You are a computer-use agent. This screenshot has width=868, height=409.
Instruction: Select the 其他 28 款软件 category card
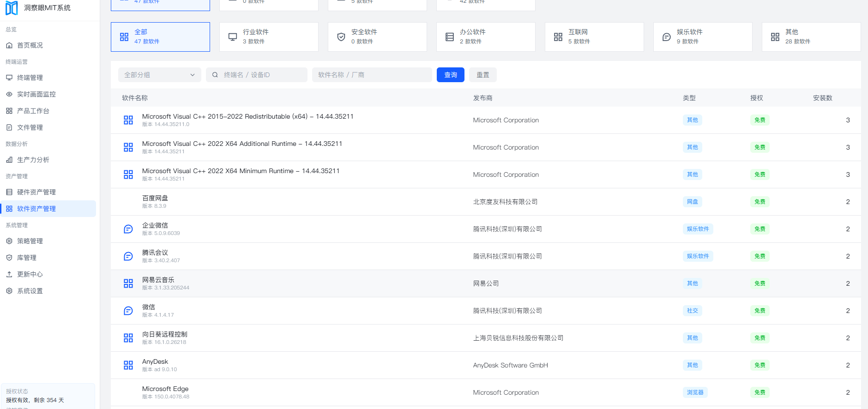click(811, 37)
